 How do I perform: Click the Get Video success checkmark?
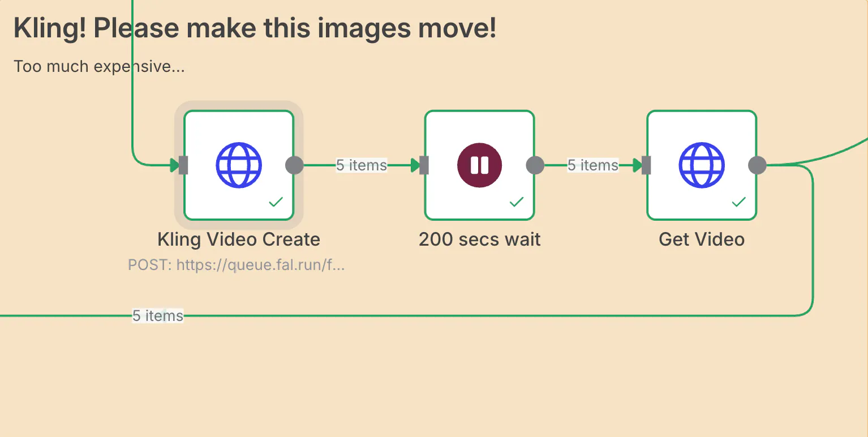[739, 202]
